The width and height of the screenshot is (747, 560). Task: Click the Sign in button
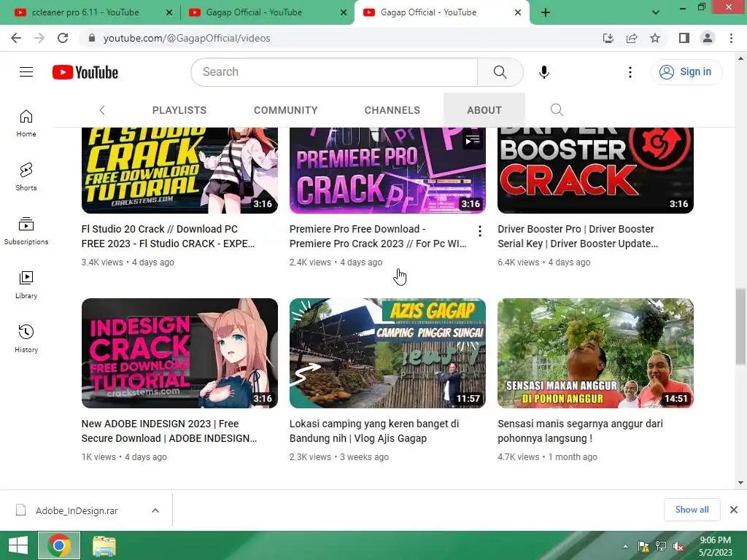click(x=686, y=72)
